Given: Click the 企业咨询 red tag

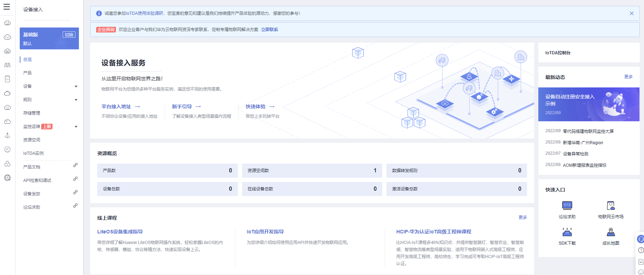Looking at the screenshot, I should point(106,30).
